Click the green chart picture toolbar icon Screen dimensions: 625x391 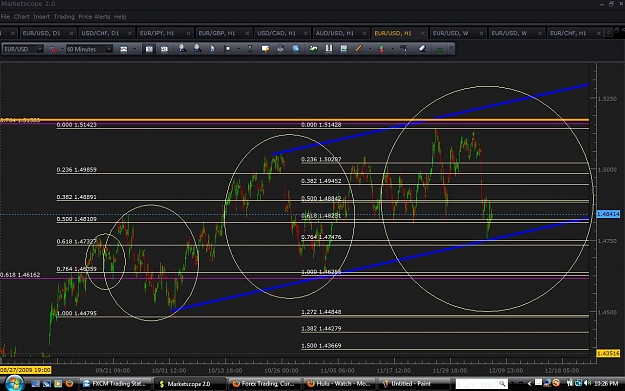click(314, 49)
